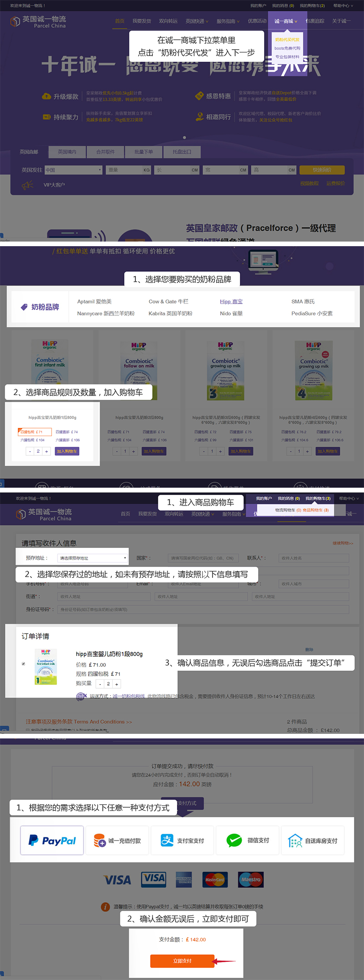Viewport: 364px width, 980px height.
Task: Click the orange 立即支付 button
Action: 182,960
